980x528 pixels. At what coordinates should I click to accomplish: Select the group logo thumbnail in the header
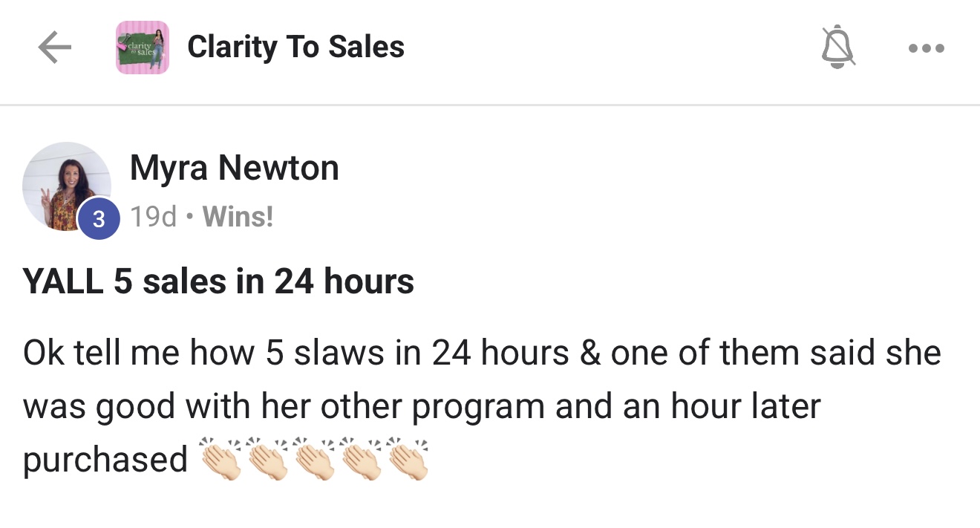(x=142, y=47)
